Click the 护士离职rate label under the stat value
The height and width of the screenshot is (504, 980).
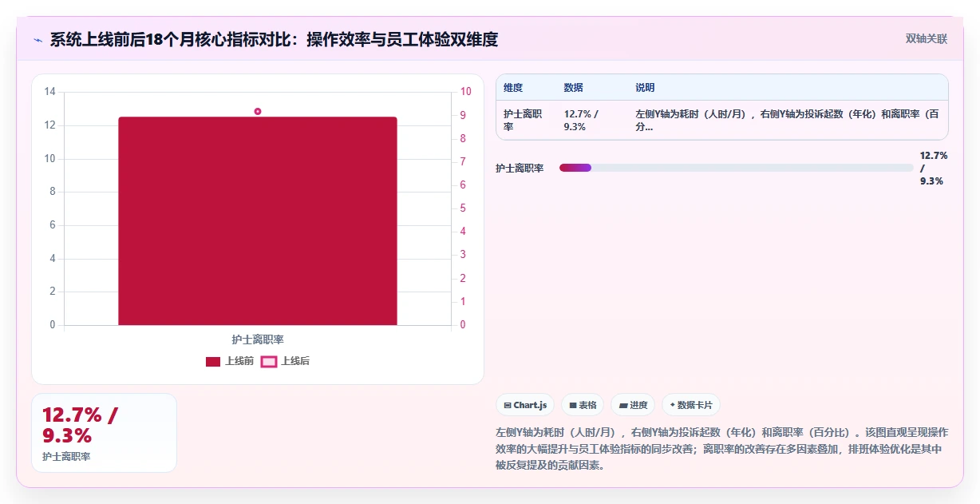click(66, 456)
